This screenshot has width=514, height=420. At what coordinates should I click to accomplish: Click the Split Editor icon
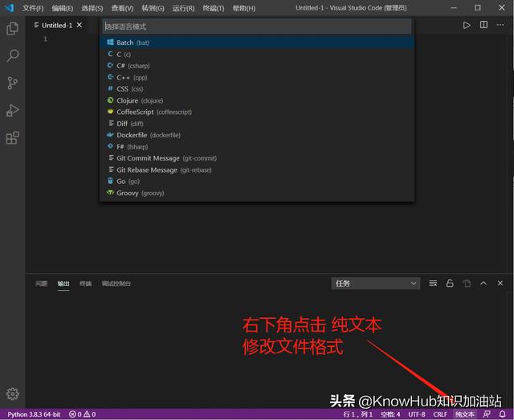click(x=483, y=25)
